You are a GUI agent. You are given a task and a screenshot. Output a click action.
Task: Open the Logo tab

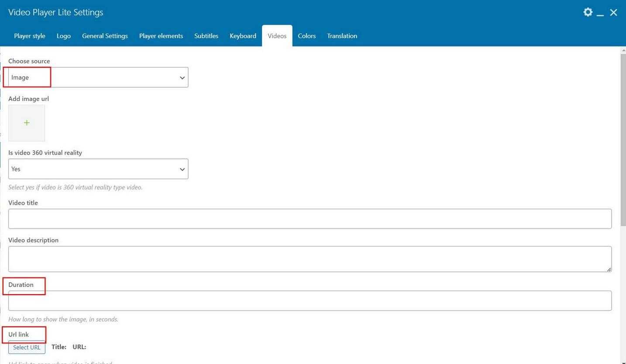[64, 36]
